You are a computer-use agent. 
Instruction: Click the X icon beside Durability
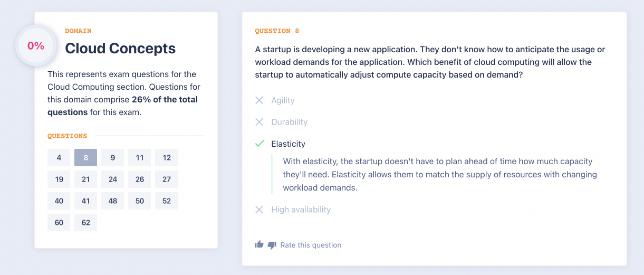[259, 122]
